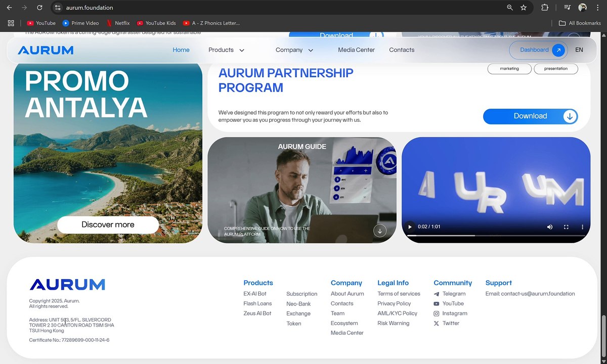607x364 pixels.
Task: Bookmark this page with the star icon
Action: 524,8
